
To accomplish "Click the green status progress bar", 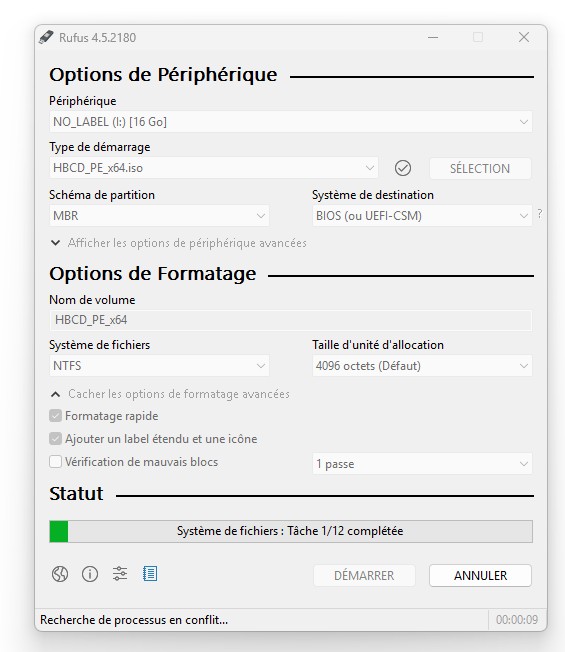I will click(291, 531).
